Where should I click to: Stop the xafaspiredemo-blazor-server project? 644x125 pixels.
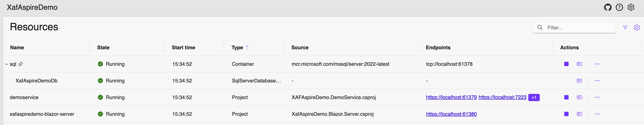tap(566, 114)
